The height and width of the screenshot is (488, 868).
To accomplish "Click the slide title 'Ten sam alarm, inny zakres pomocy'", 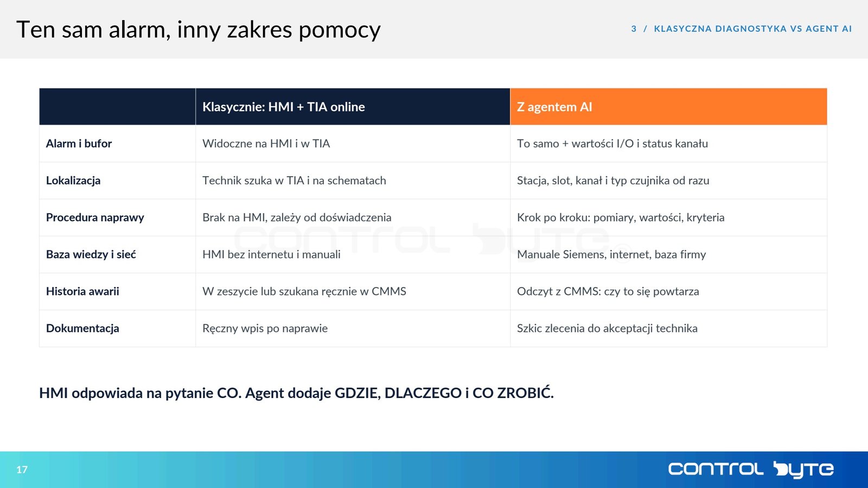I will click(199, 30).
